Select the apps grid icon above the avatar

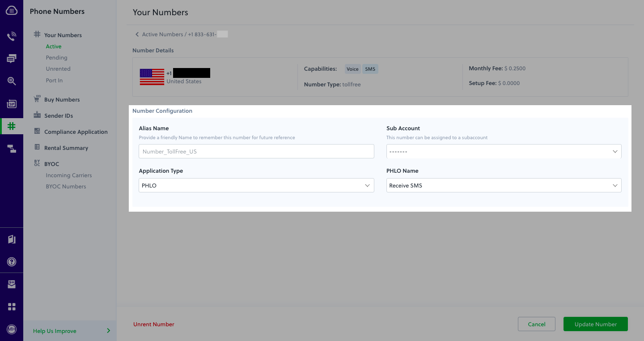(x=11, y=306)
